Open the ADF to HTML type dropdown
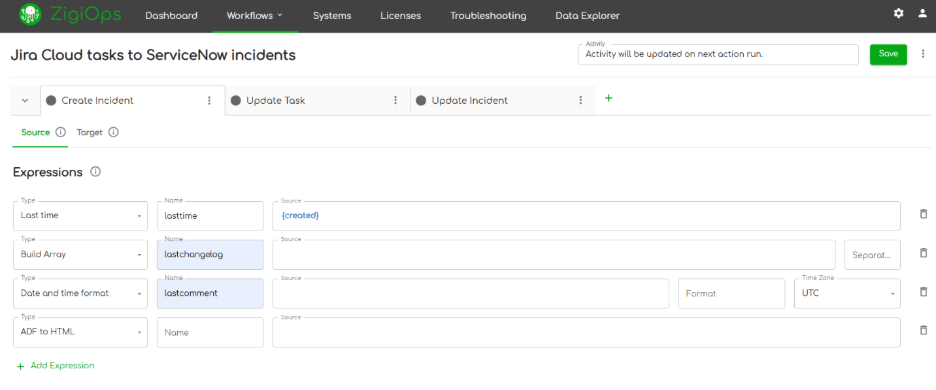This screenshot has height=390, width=936. click(80, 332)
